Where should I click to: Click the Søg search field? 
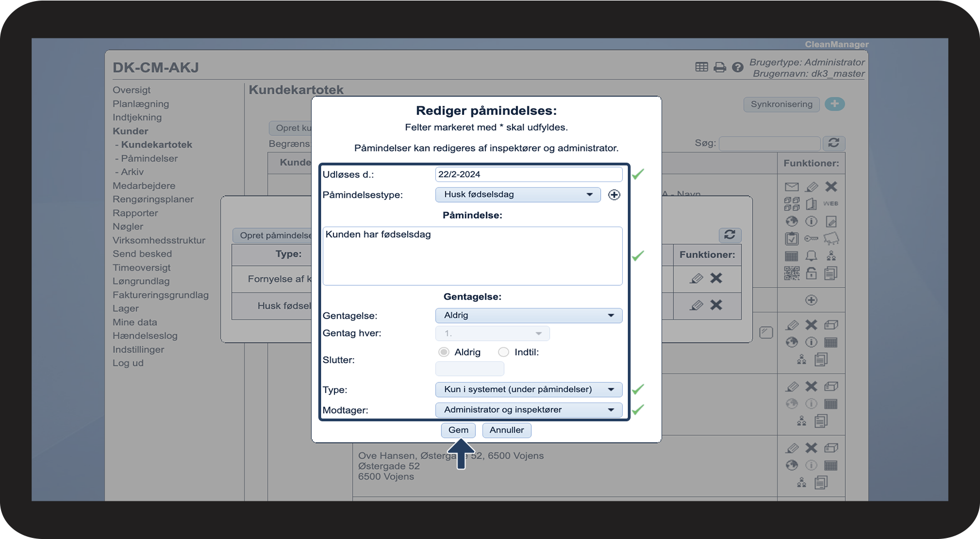tap(770, 143)
